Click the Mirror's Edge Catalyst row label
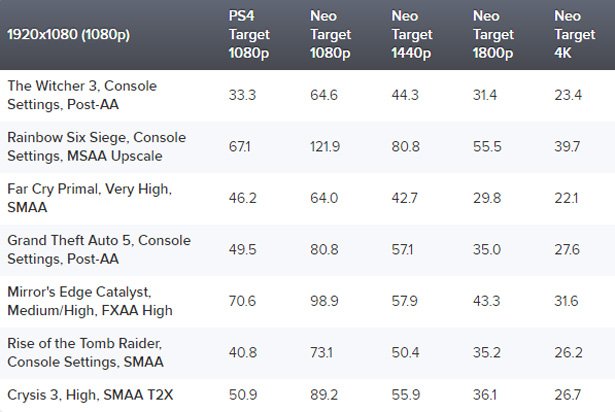Screen dimensions: 615x412 click(79, 300)
